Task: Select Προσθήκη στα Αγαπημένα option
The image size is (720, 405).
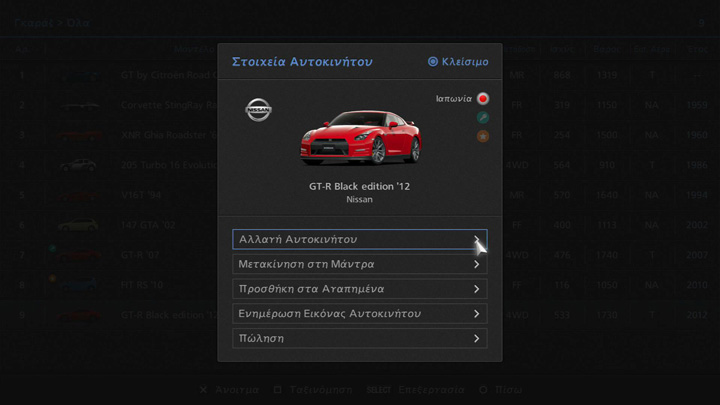Action: [x=360, y=289]
